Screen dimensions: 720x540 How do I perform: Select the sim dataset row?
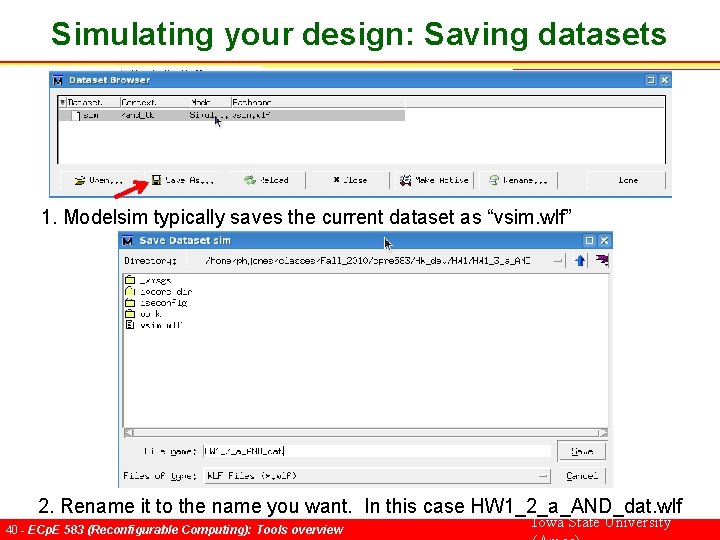231,115
